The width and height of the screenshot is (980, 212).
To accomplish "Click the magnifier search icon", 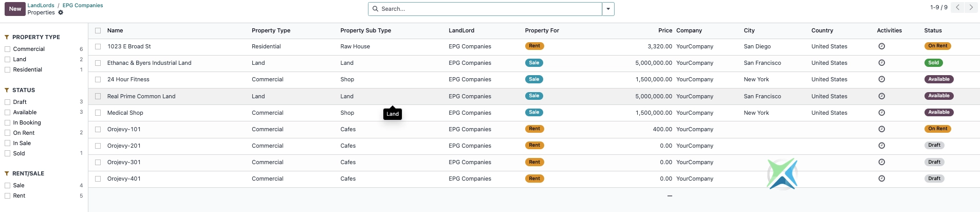I will (x=376, y=9).
